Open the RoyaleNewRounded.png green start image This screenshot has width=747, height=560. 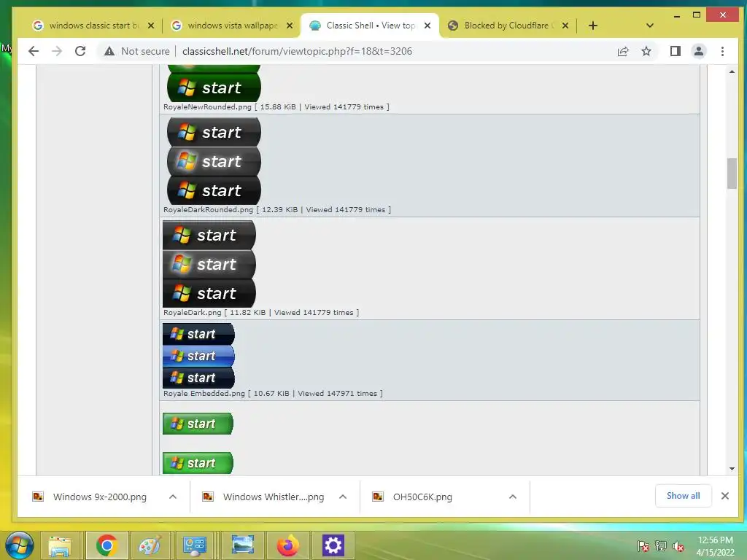[214, 83]
